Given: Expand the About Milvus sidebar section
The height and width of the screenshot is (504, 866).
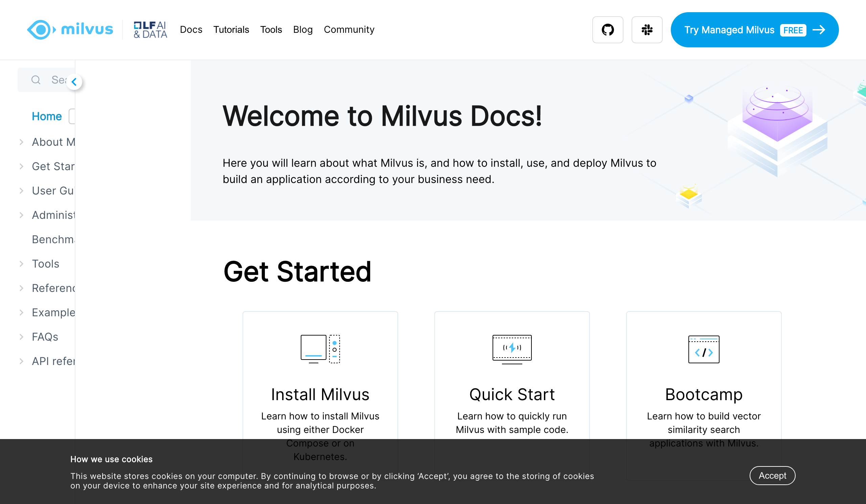Looking at the screenshot, I should pos(21,142).
